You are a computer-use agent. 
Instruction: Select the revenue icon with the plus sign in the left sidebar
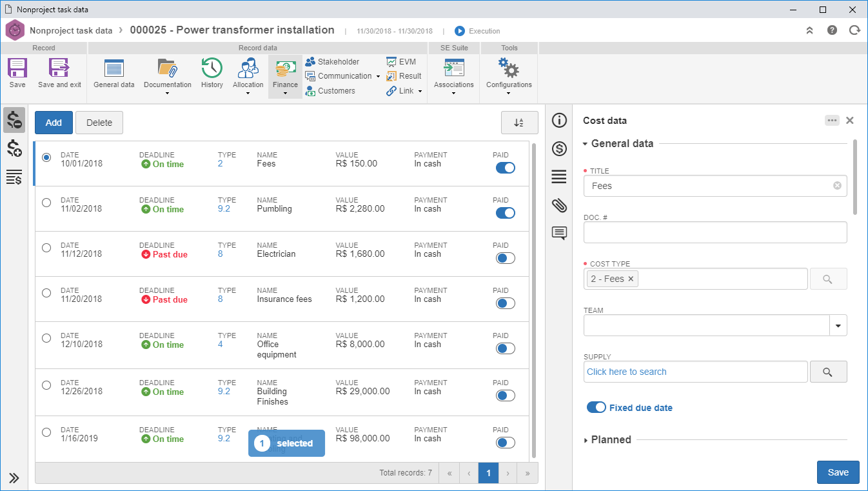coord(14,148)
